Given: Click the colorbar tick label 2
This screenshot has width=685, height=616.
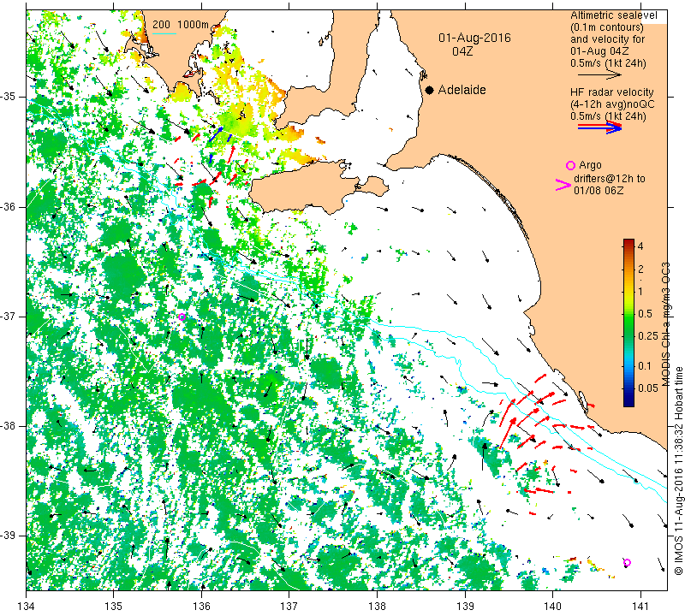Looking at the screenshot, I should coord(640,269).
